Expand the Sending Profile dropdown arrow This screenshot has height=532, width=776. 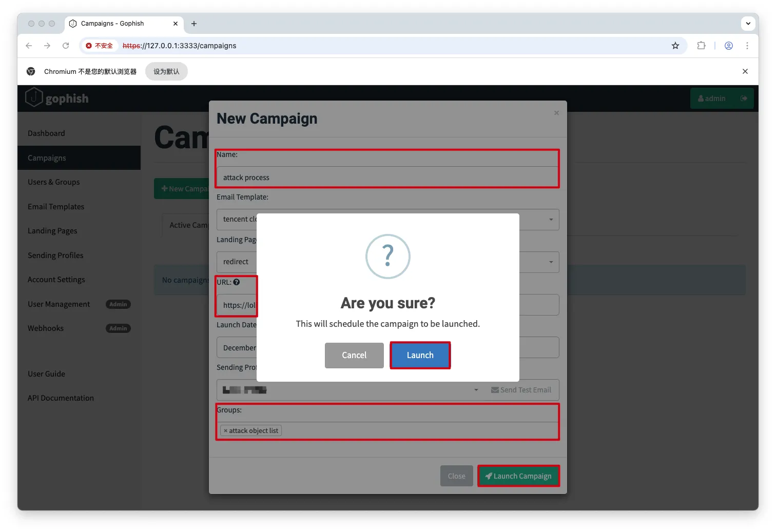476,390
